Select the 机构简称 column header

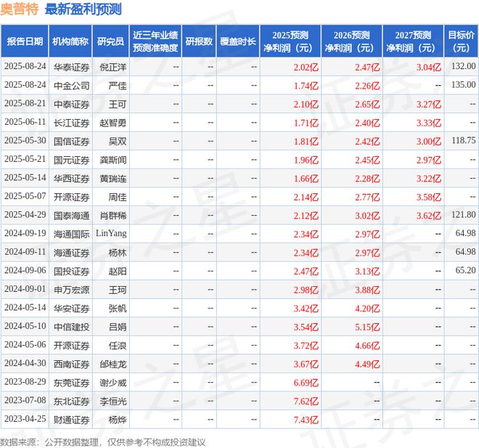click(x=70, y=41)
